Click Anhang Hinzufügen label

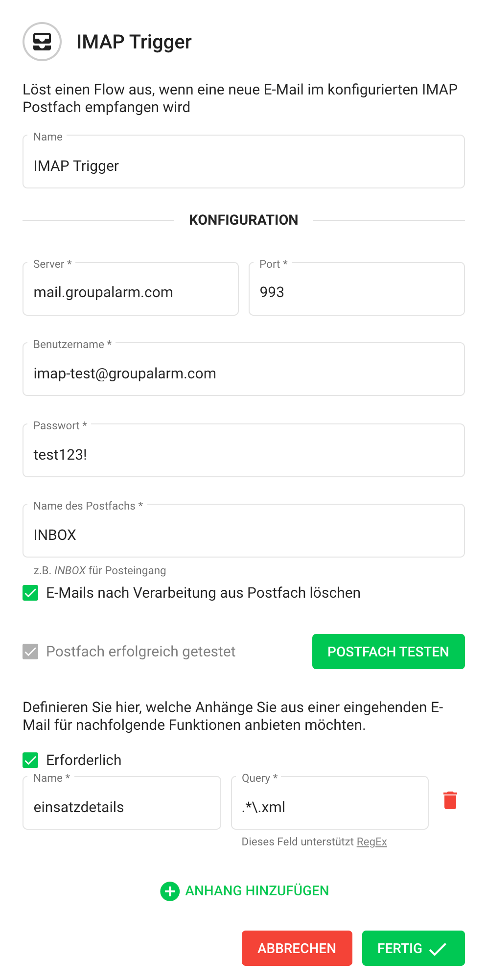(256, 890)
